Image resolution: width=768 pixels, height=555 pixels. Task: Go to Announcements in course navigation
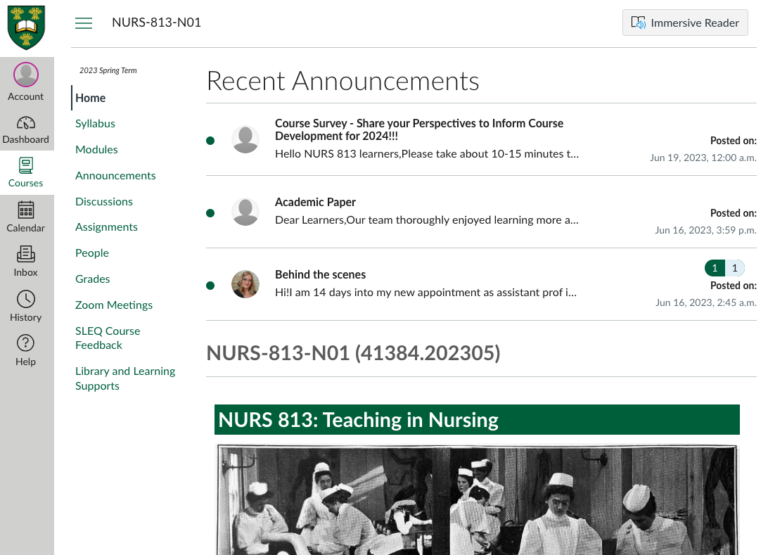(x=115, y=176)
